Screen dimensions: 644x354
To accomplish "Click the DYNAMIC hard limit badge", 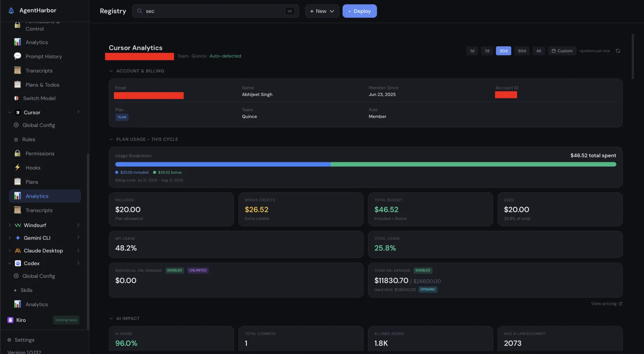I will 428,290.
